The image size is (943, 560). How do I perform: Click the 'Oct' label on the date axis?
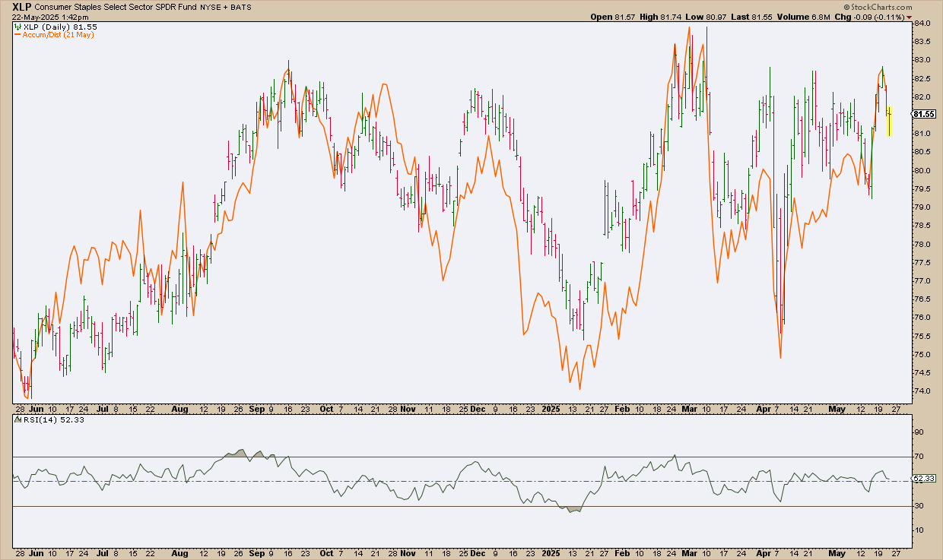pyautogui.click(x=326, y=409)
